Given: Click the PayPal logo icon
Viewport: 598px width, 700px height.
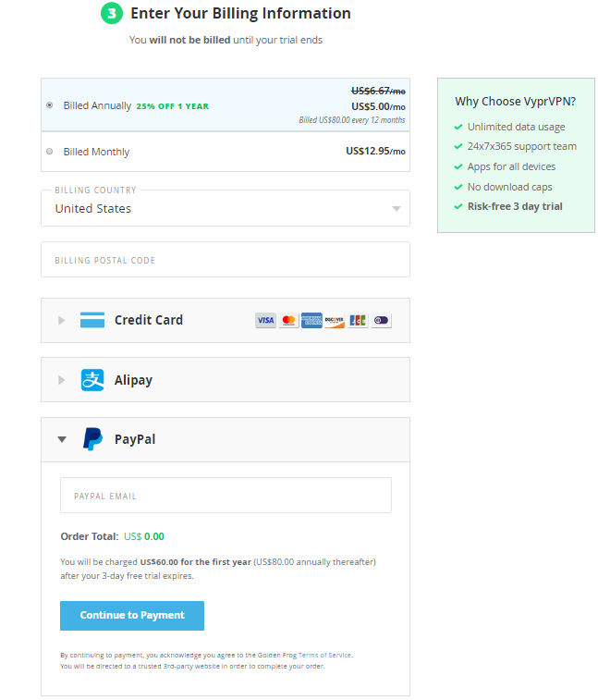Looking at the screenshot, I should click(92, 439).
